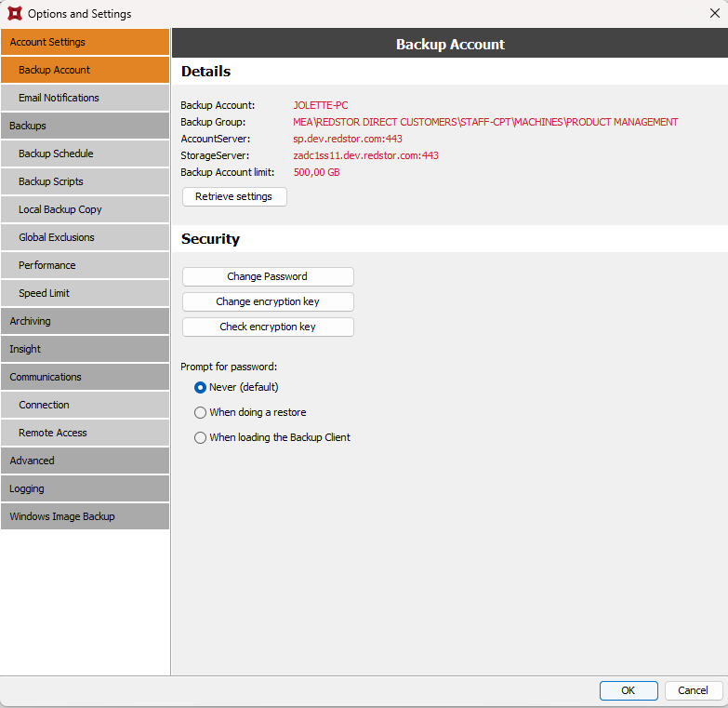The image size is (728, 708).
Task: Select When loading the Backup Client
Action: coord(200,437)
